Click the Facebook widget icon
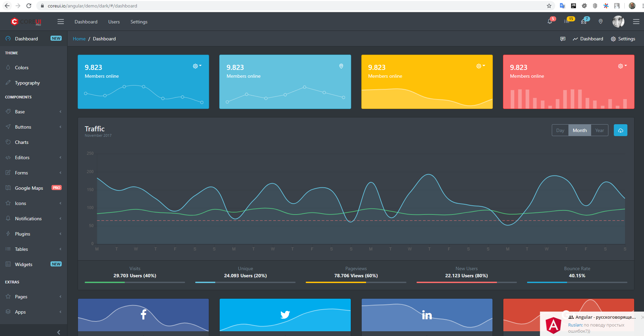Viewport: 644px width, 336px height. 143,314
